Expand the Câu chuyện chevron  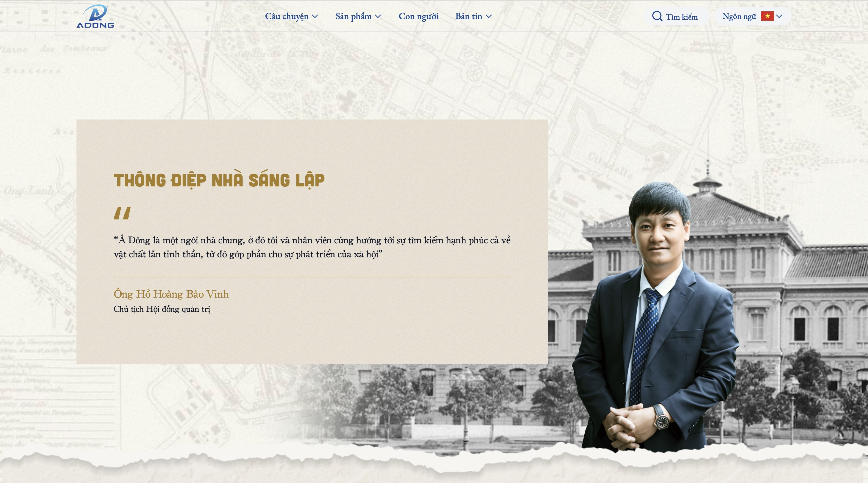(x=315, y=16)
